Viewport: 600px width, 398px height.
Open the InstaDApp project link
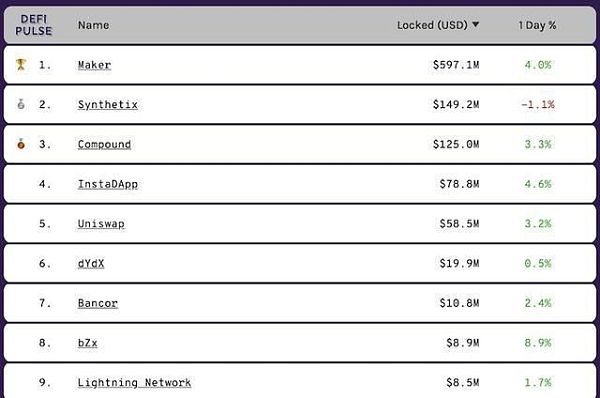pyautogui.click(x=108, y=184)
